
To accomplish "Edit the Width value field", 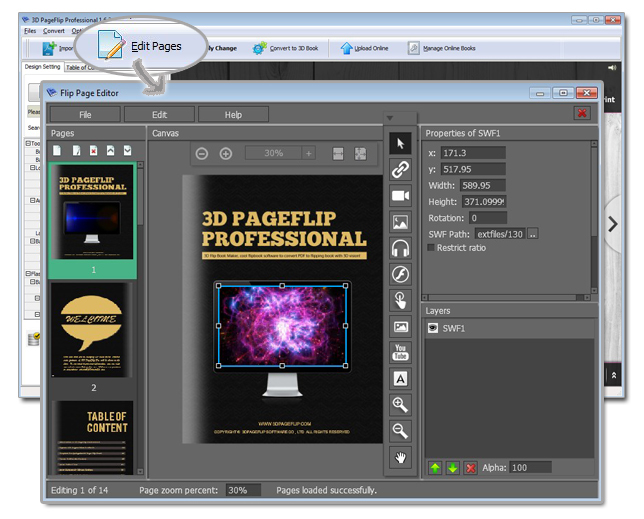I will click(x=483, y=185).
